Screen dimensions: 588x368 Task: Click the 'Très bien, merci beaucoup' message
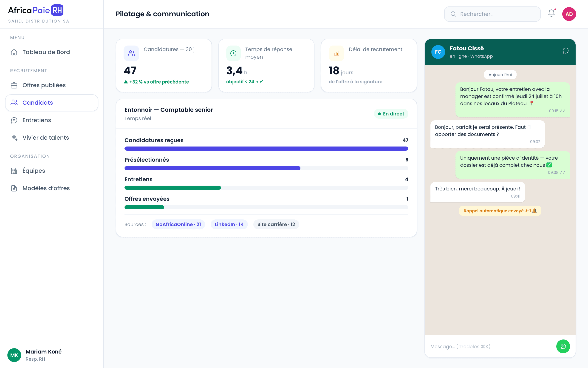pyautogui.click(x=478, y=192)
